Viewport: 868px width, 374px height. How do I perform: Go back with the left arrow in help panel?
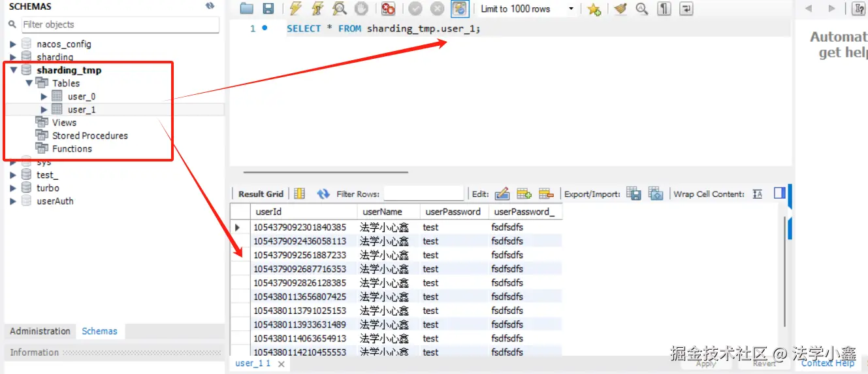[x=809, y=8]
